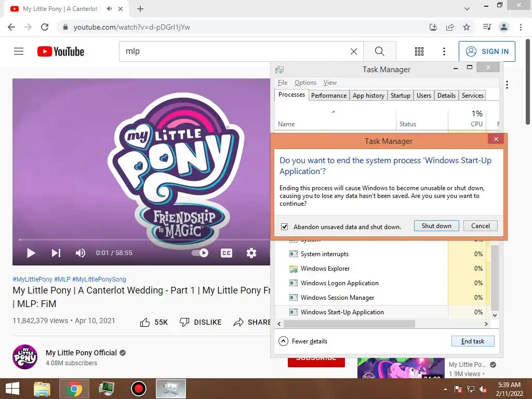Open a new Chrome tab
The width and height of the screenshot is (532, 399).
click(140, 9)
